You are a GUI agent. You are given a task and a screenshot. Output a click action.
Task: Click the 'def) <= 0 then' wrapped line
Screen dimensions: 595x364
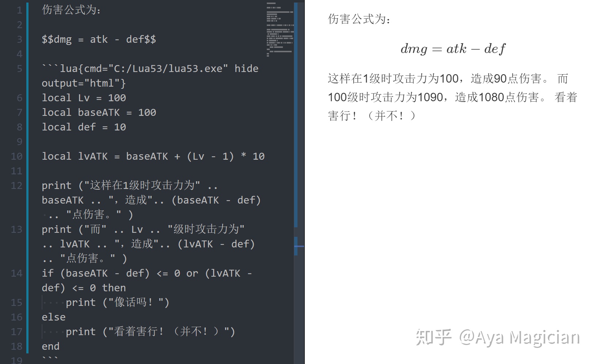84,288
